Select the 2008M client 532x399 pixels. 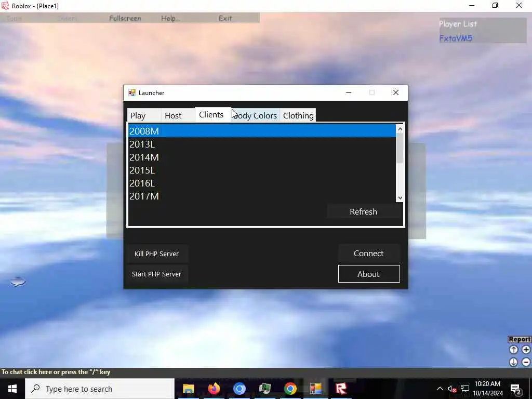pos(262,131)
